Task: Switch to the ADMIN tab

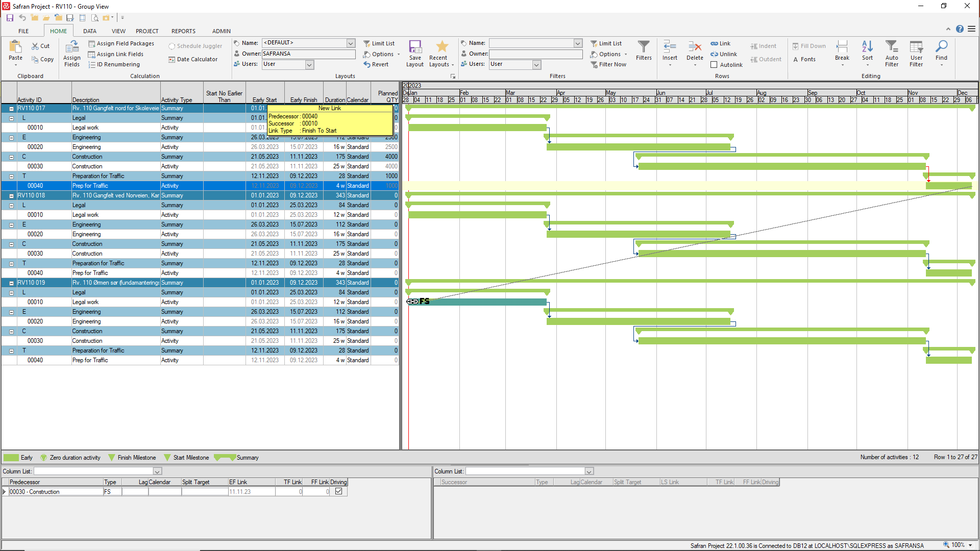Action: [x=222, y=31]
